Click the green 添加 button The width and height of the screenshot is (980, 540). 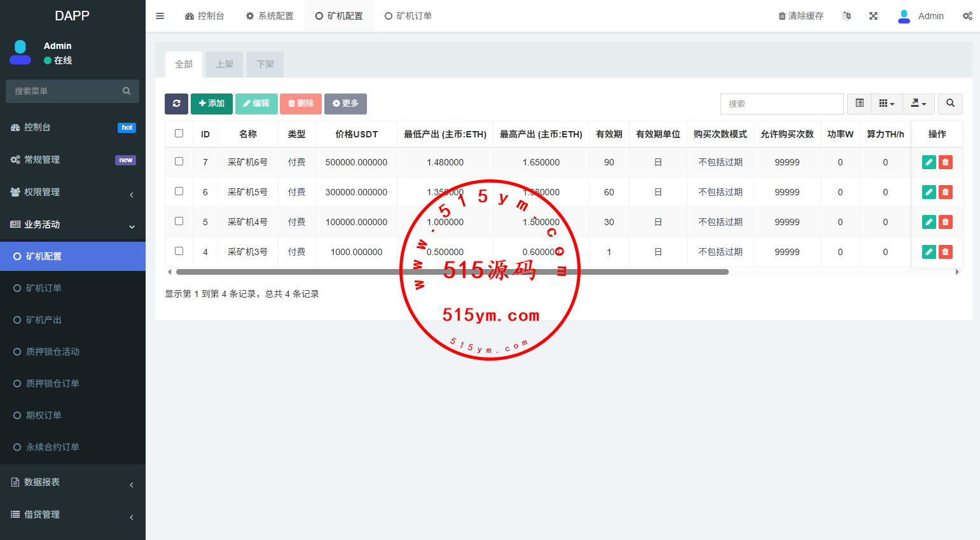(x=211, y=104)
